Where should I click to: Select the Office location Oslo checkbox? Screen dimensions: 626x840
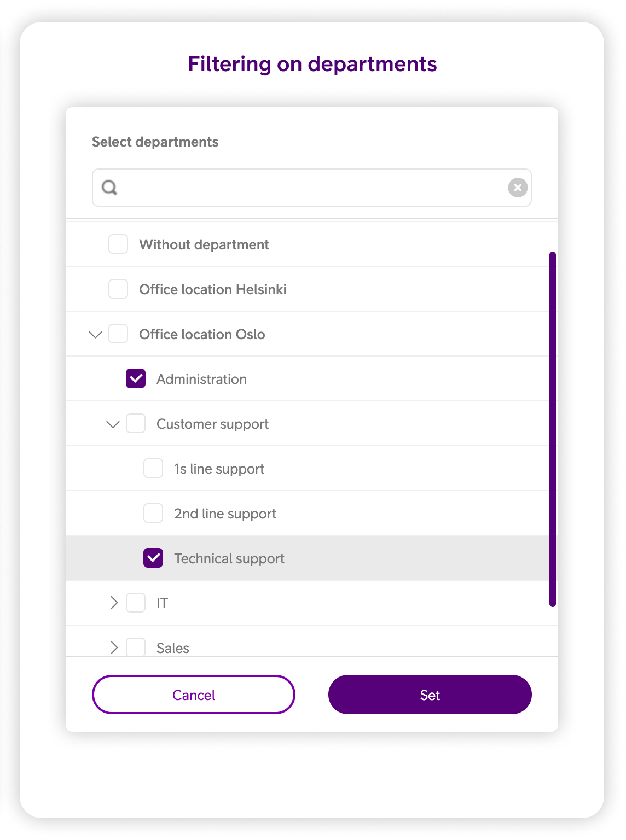[x=118, y=334]
